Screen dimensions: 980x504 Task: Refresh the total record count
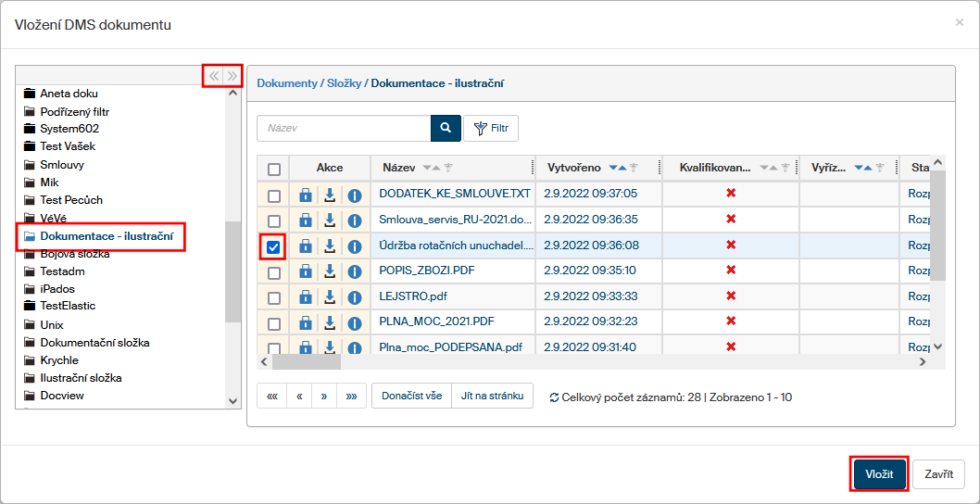tap(554, 397)
